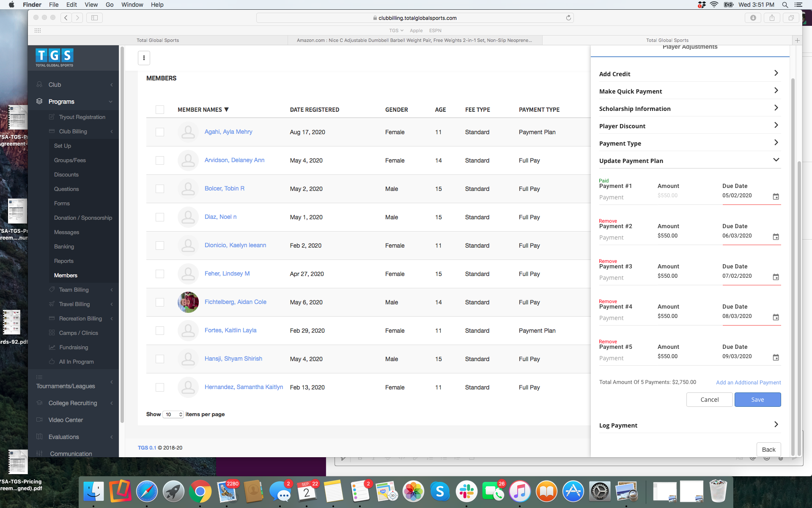The height and width of the screenshot is (508, 812).
Task: Open the favorites grid icon
Action: click(x=38, y=30)
